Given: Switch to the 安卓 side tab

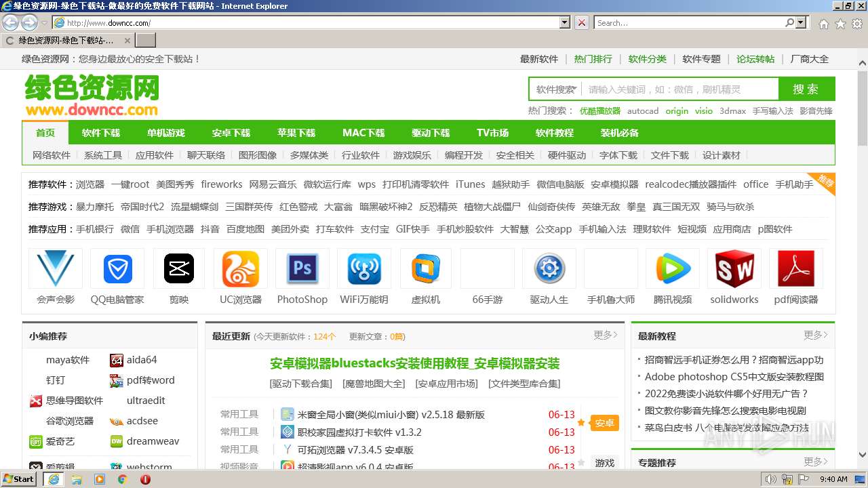Looking at the screenshot, I should point(604,424).
